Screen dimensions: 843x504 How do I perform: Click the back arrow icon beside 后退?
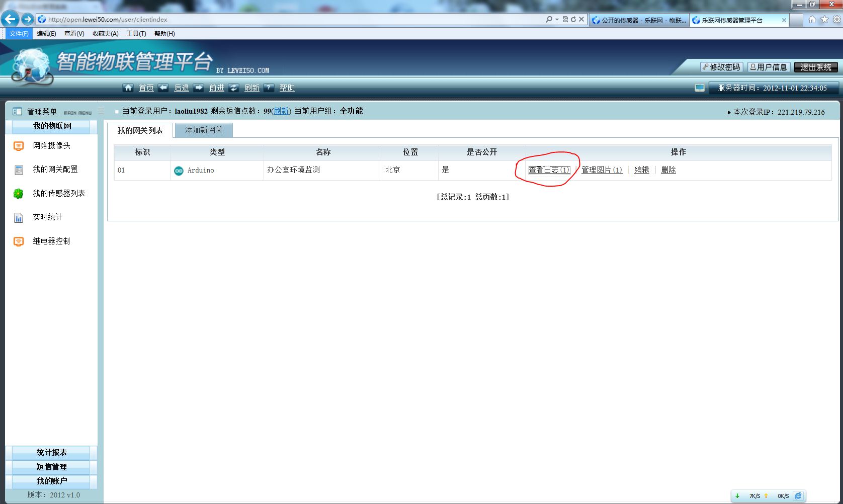coord(163,88)
